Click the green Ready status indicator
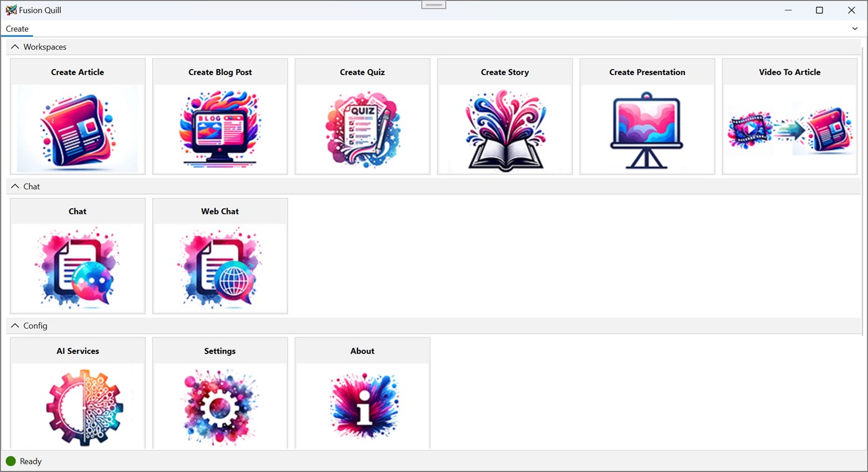This screenshot has width=868, height=472. pyautogui.click(x=12, y=461)
